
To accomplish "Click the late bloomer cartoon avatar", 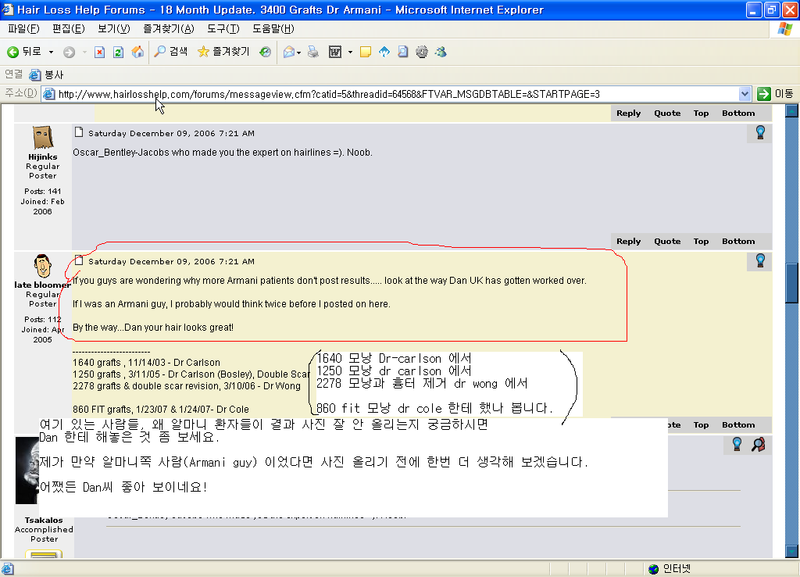I will [x=42, y=266].
